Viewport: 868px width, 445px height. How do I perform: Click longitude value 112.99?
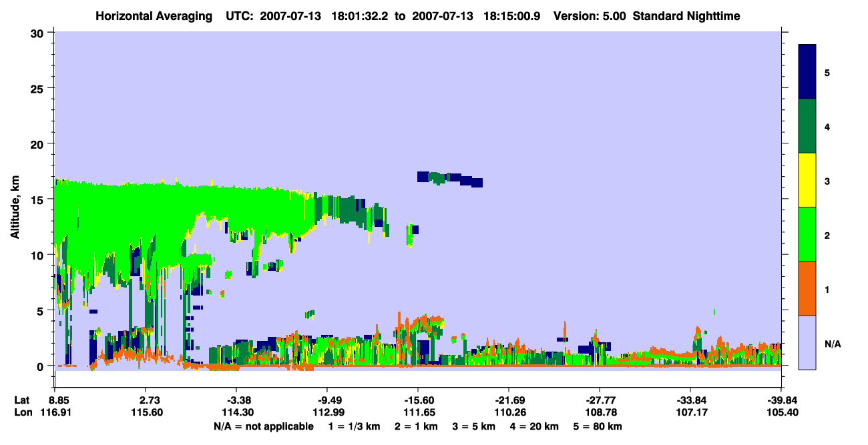327,413
